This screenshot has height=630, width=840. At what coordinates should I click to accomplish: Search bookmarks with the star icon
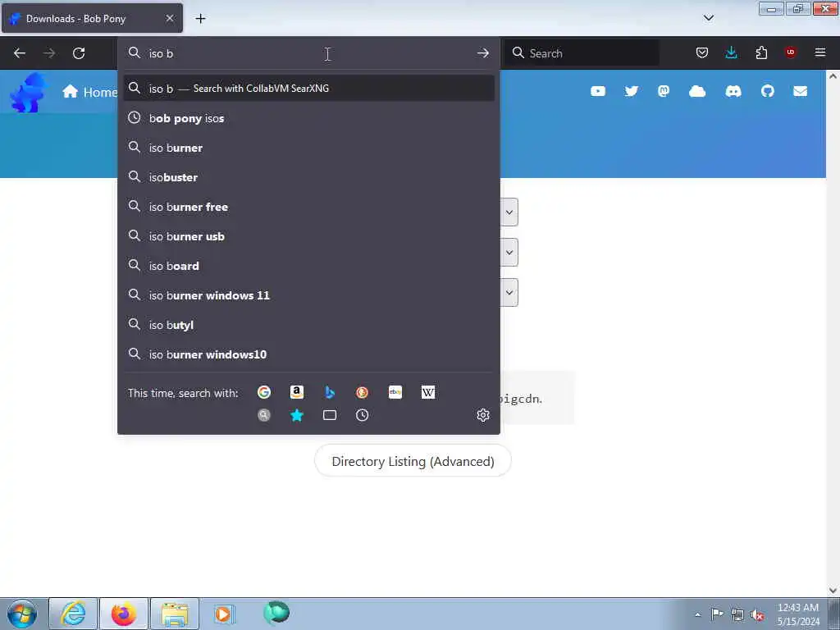pos(297,415)
